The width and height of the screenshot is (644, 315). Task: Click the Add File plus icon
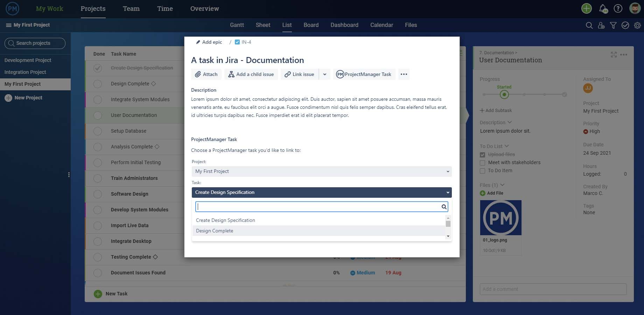point(482,193)
